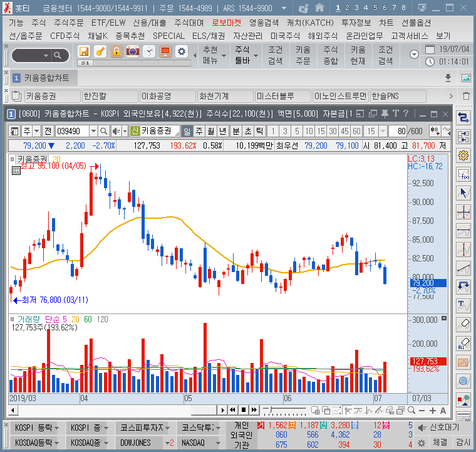
Task: Open the KOSDAQ등락 dropdown in status bar
Action: [57, 443]
